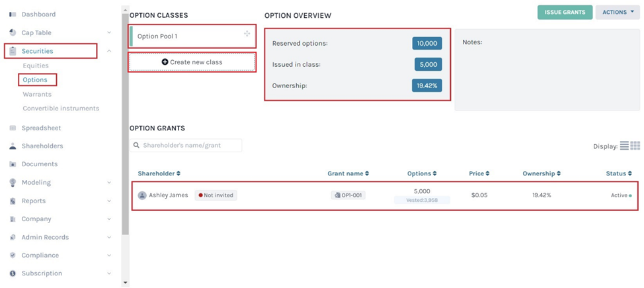The image size is (644, 288).
Task: Click the $0.05 price cell
Action: (x=479, y=195)
